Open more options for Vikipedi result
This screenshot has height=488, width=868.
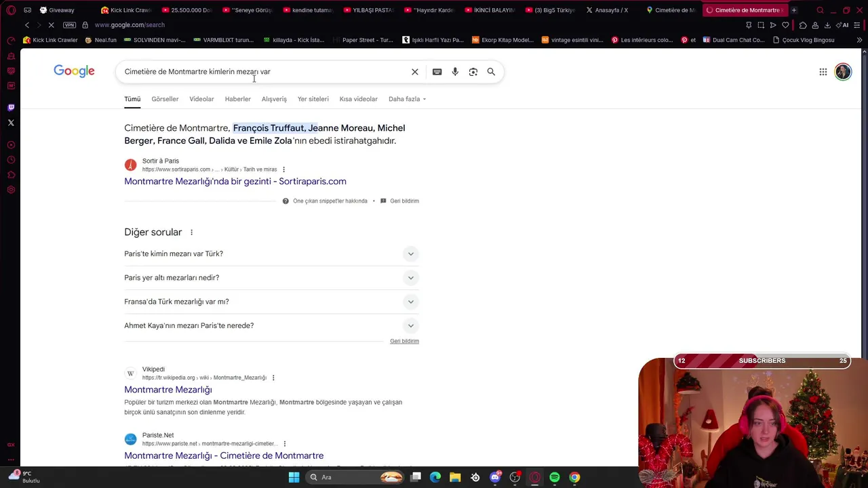(x=273, y=378)
